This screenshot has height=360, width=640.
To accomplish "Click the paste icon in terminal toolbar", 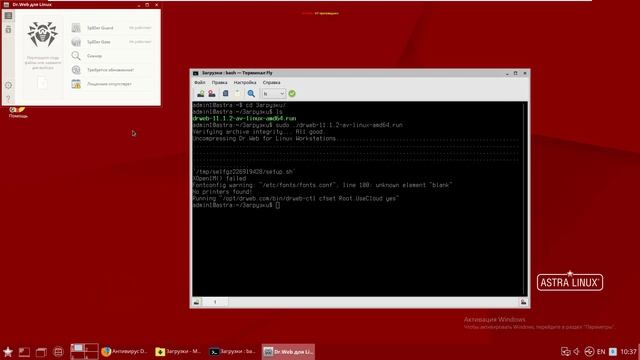I will 238,93.
